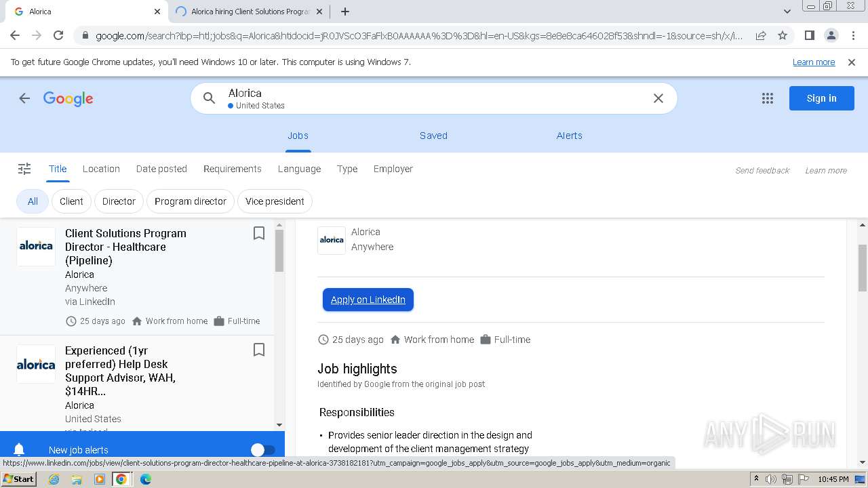This screenshot has width=868, height=488.
Task: Close the Alorica hiring Client Solutions tab
Action: pyautogui.click(x=320, y=12)
